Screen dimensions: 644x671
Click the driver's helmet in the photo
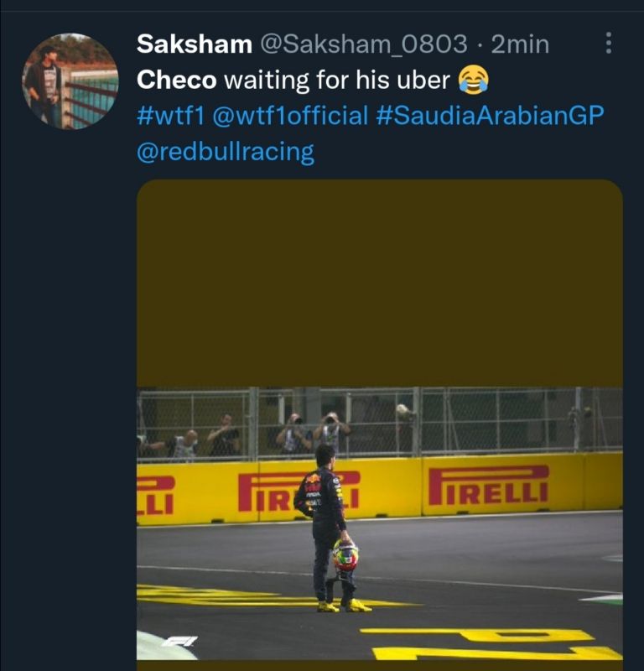coord(345,554)
